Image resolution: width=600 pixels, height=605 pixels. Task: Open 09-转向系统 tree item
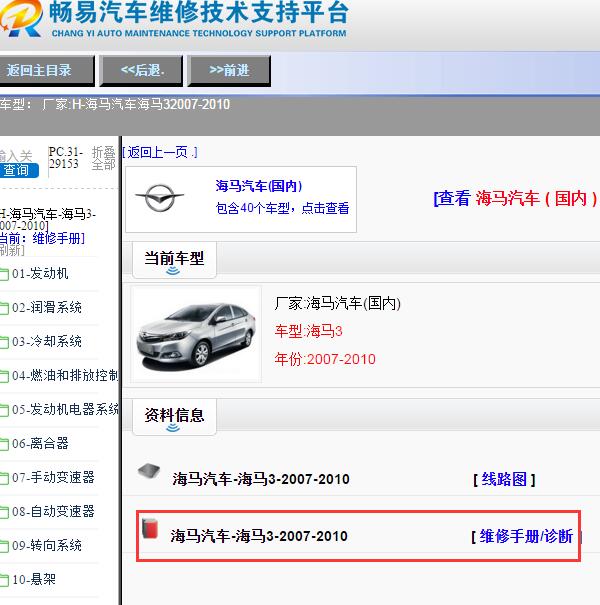pos(47,545)
